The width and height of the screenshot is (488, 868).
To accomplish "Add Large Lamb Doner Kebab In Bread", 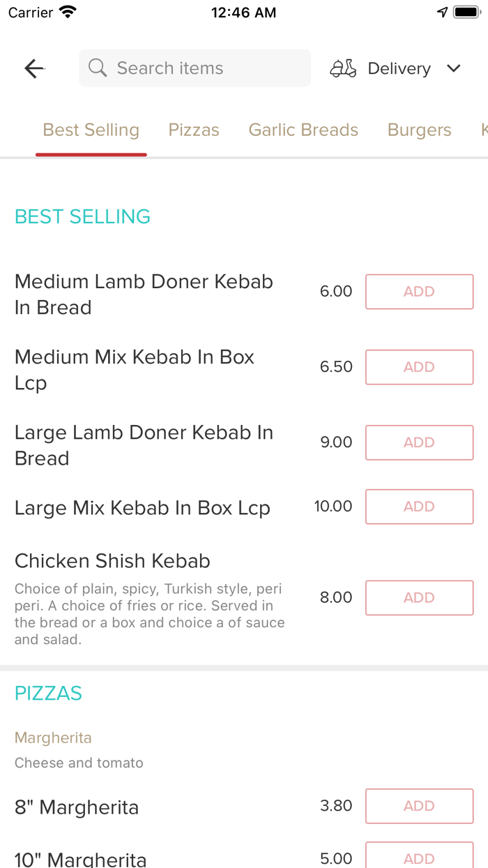I will (419, 442).
